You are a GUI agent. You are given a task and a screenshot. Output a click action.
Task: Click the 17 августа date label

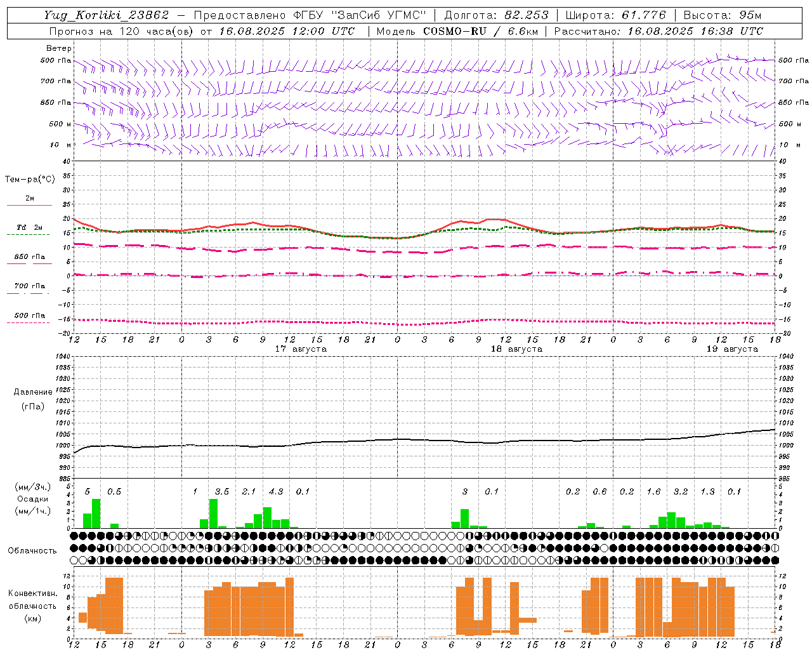click(301, 349)
